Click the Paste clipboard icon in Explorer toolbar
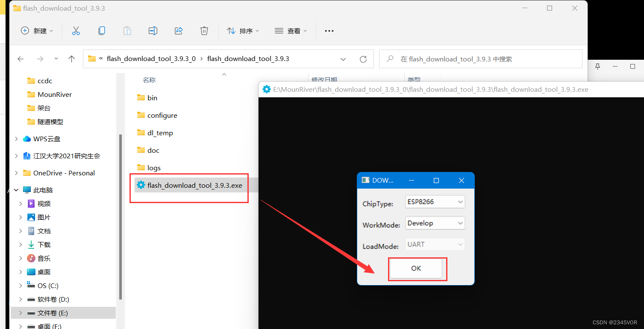Screen dimensions: 644x329 127,31
